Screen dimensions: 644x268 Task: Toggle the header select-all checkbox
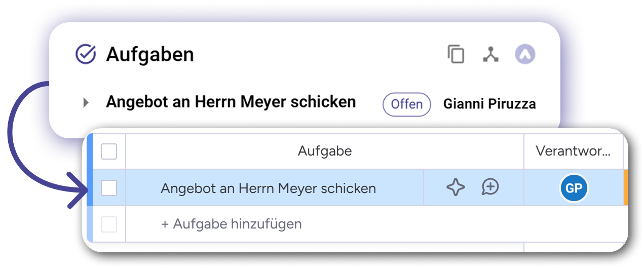[x=109, y=151]
